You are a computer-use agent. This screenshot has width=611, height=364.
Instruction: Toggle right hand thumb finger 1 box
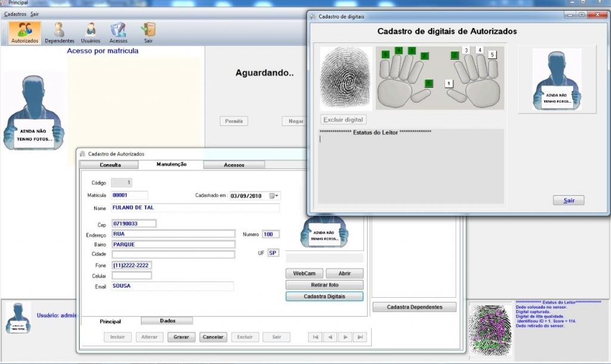(449, 84)
